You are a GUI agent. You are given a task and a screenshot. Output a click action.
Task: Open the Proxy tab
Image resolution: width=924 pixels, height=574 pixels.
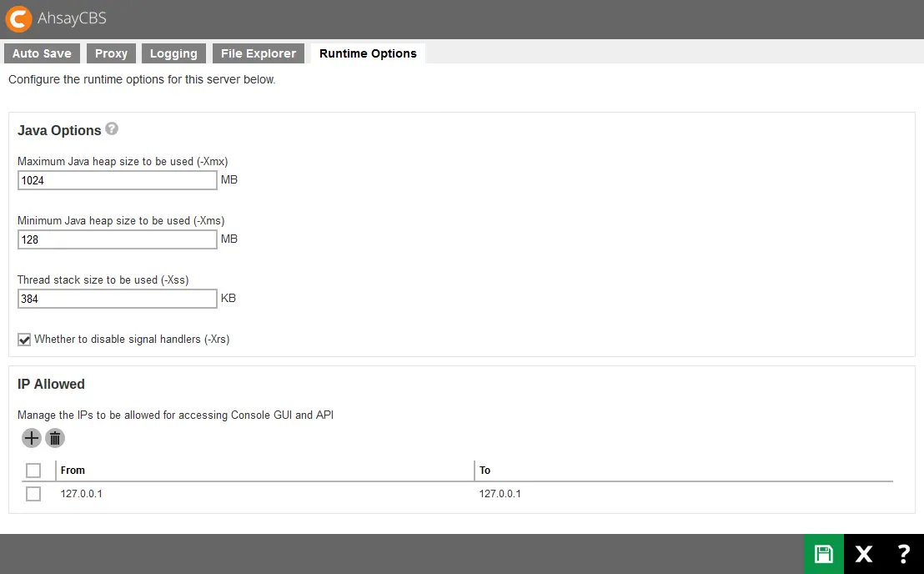(111, 53)
